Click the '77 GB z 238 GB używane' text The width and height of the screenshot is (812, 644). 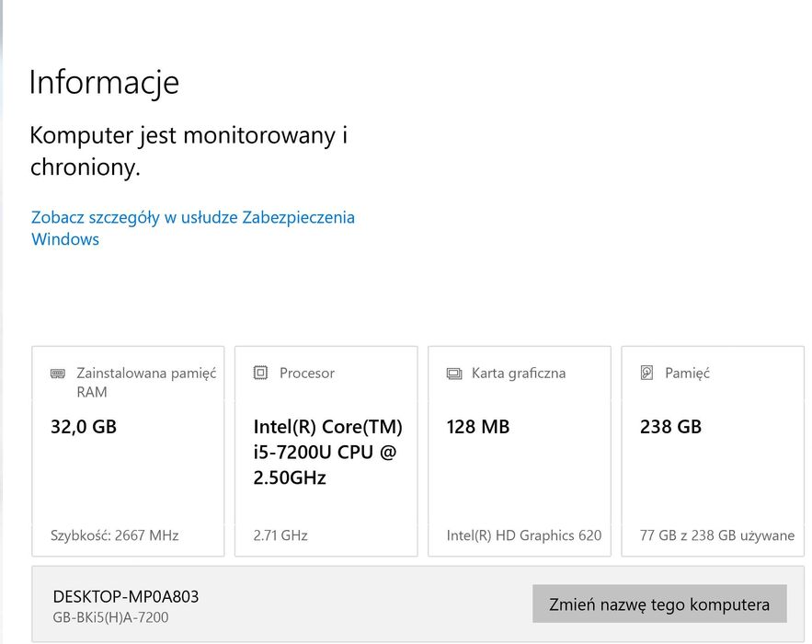click(716, 535)
